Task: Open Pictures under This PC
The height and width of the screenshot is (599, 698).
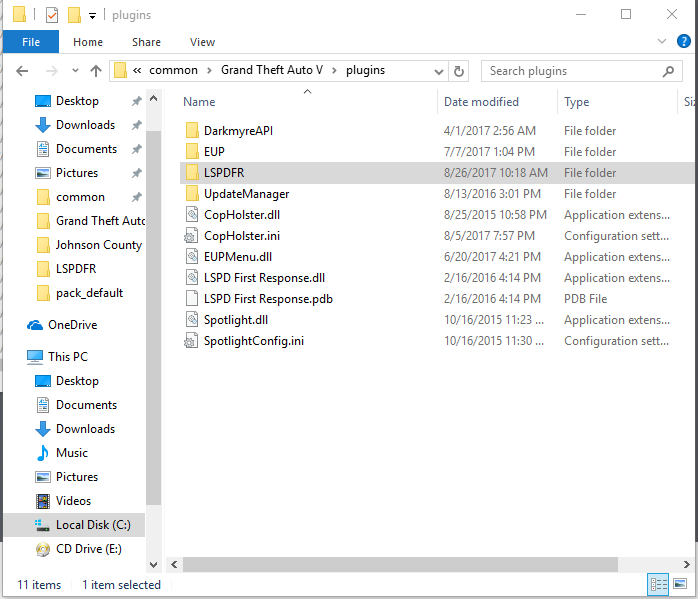Action: pyautogui.click(x=77, y=477)
